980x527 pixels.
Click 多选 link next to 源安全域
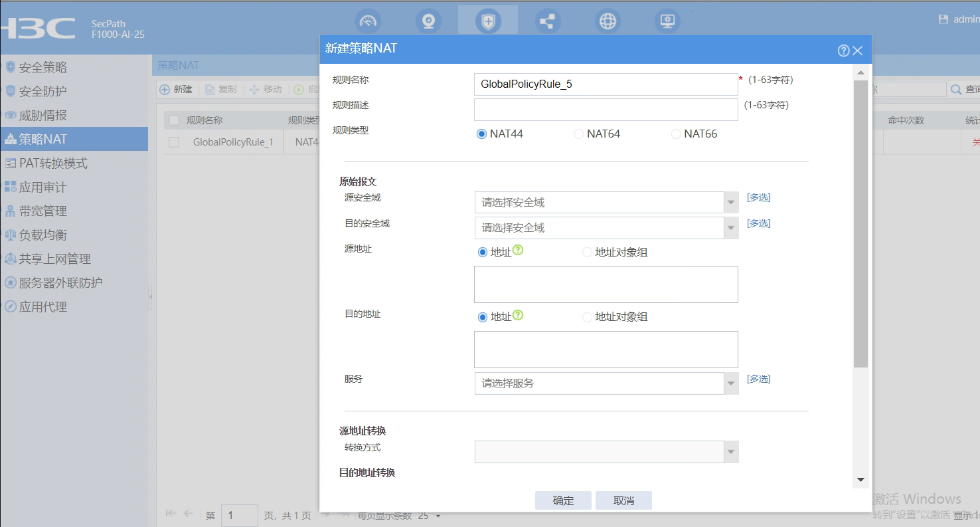[x=759, y=197]
